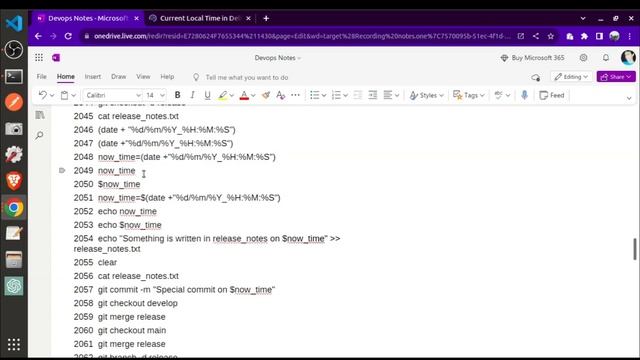Open the settings gear icon
The height and width of the screenshot is (360, 640).
click(584, 58)
